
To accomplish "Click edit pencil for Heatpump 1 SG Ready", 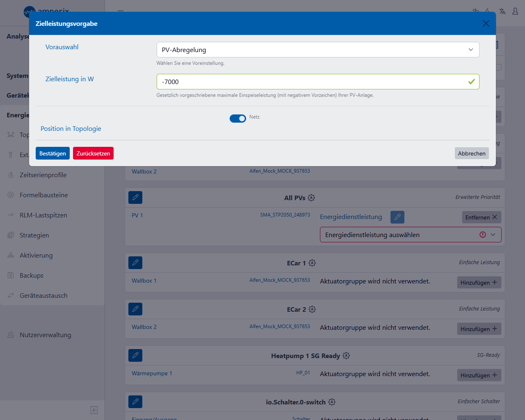I will [135, 355].
